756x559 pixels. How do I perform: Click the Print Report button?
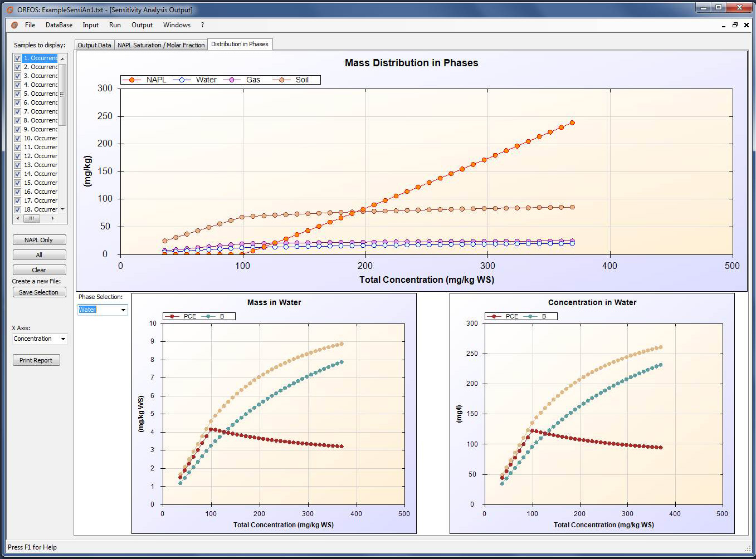(36, 360)
